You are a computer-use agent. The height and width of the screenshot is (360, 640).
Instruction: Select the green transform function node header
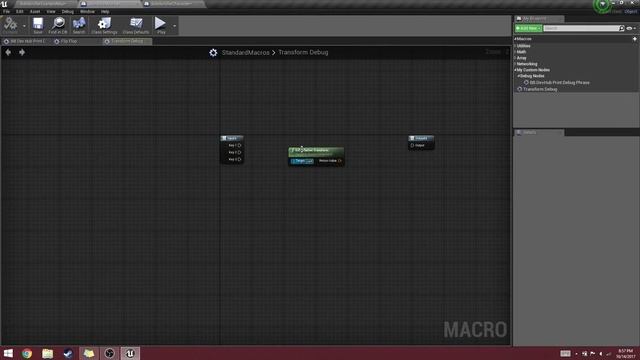[316, 151]
